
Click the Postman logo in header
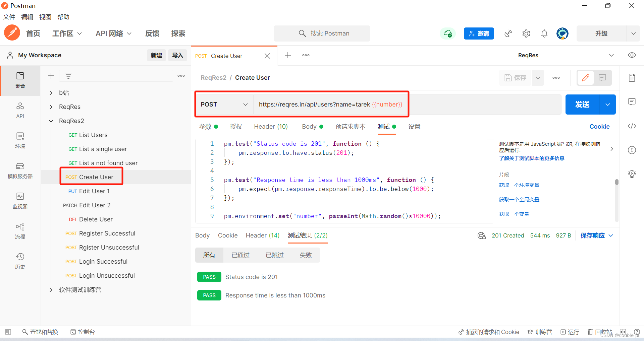click(12, 33)
